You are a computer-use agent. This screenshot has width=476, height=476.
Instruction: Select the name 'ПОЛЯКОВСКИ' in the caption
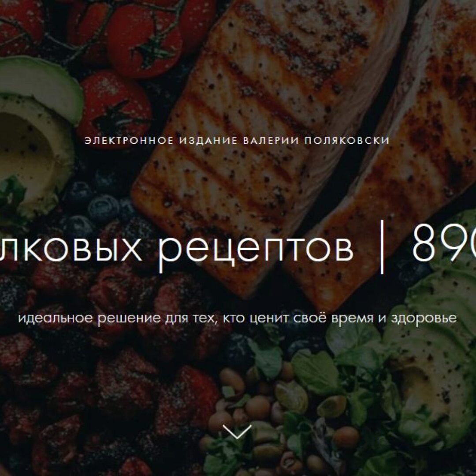(x=347, y=140)
